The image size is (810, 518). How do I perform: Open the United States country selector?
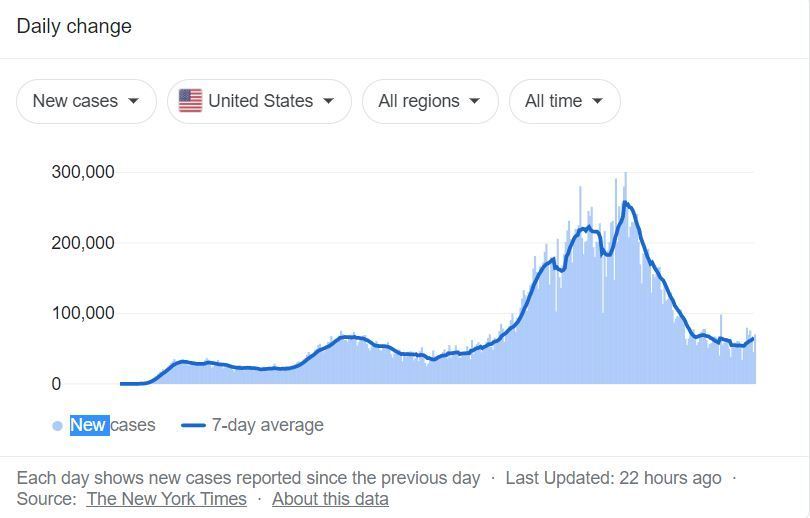point(259,101)
